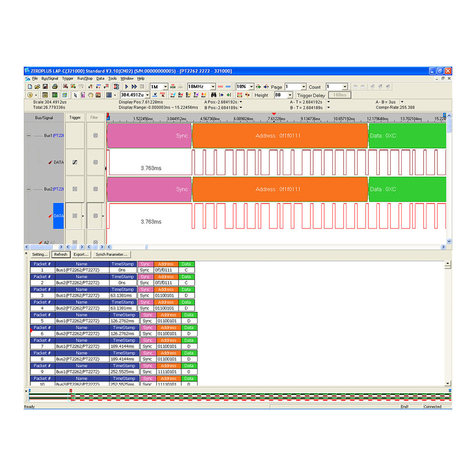Viewport: 476px width, 476px height.
Task: Toggle the Filter icon for Bus2
Action: (95, 189)
